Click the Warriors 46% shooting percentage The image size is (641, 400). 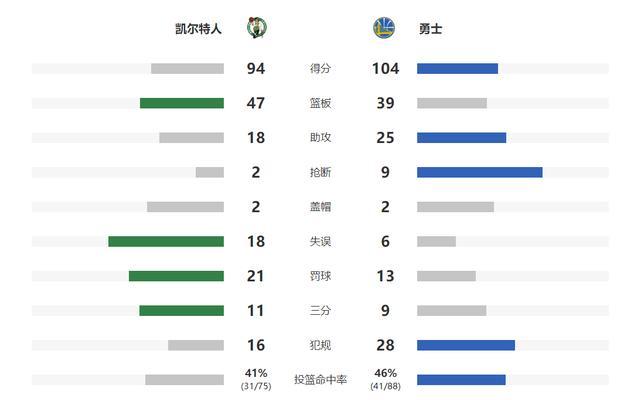385,373
